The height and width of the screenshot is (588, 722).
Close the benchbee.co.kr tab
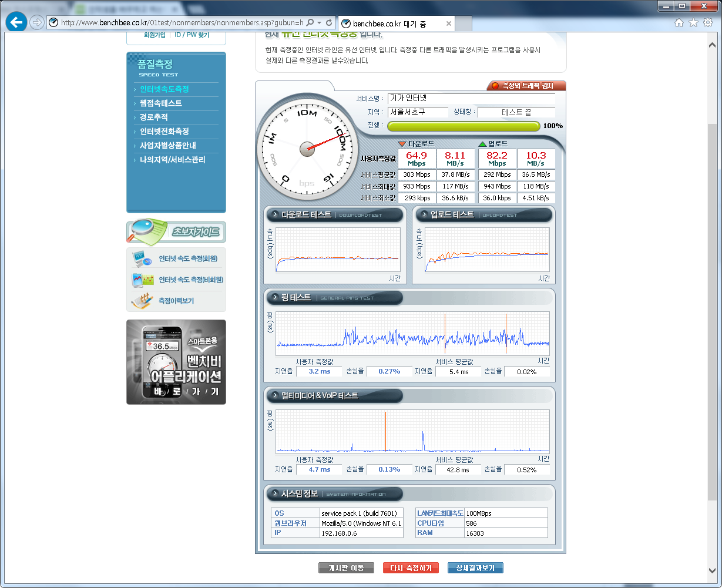pyautogui.click(x=449, y=23)
